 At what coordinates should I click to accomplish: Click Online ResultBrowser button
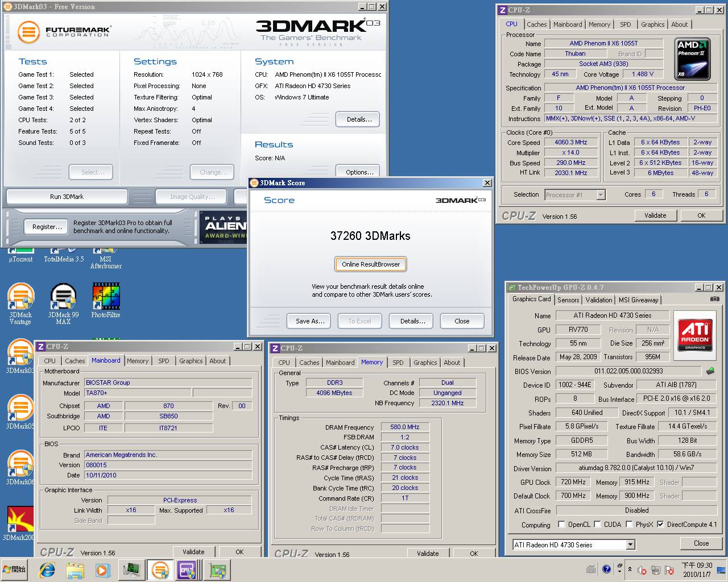tap(371, 264)
